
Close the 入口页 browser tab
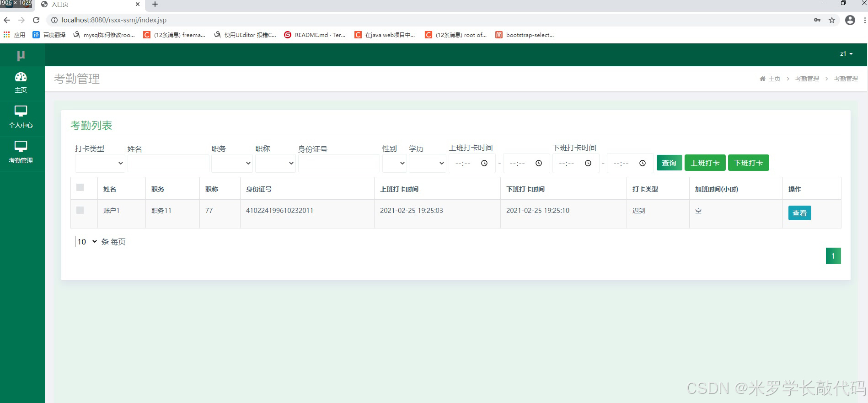tap(138, 4)
